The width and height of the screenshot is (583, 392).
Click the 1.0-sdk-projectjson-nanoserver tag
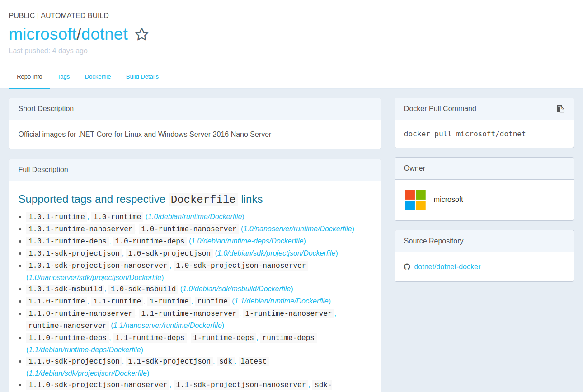pos(241,265)
